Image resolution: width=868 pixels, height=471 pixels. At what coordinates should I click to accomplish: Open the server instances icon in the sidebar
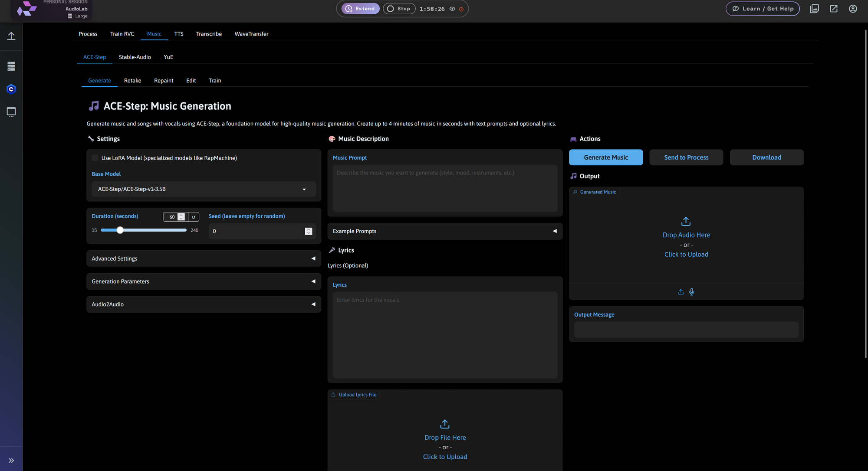11,66
